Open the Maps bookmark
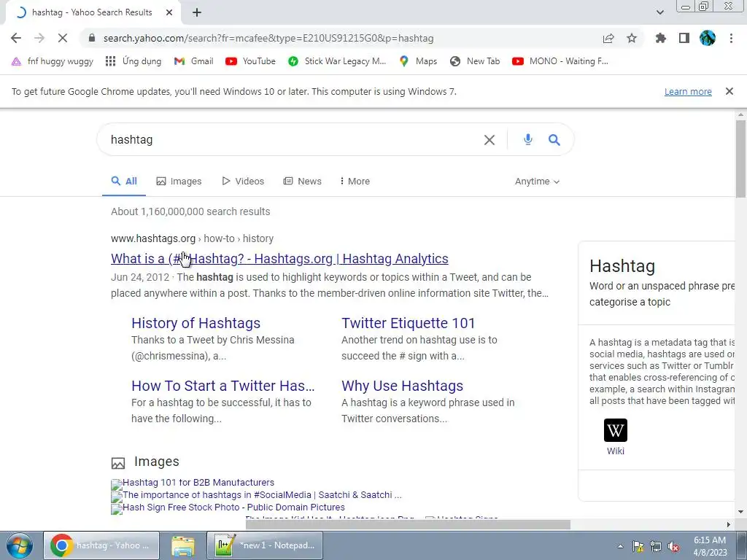This screenshot has width=747, height=560. pos(418,61)
